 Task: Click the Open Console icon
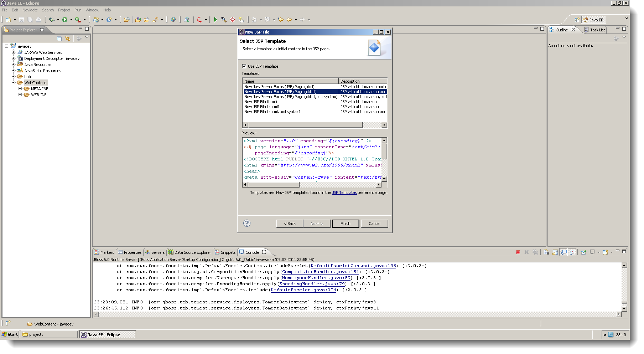[605, 252]
